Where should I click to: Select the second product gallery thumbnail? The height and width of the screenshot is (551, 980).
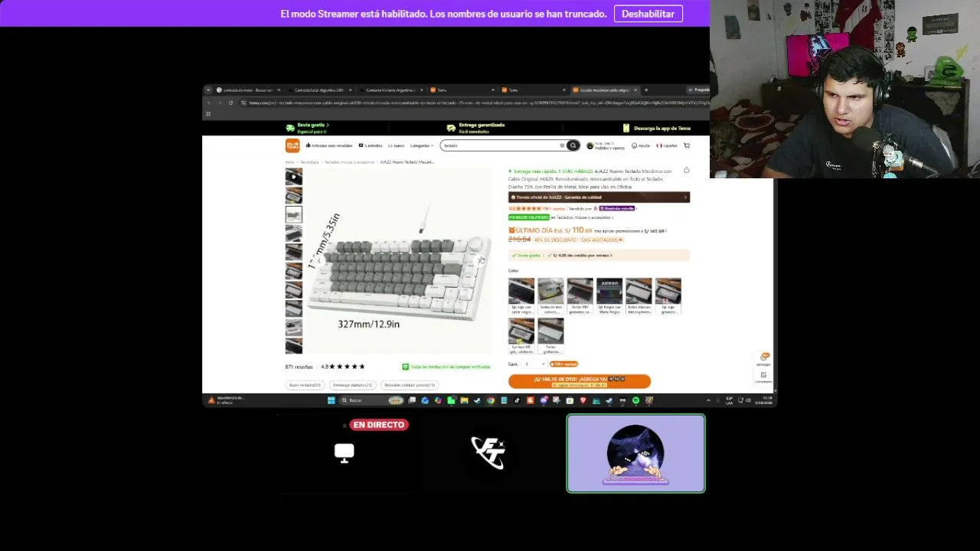click(x=294, y=196)
